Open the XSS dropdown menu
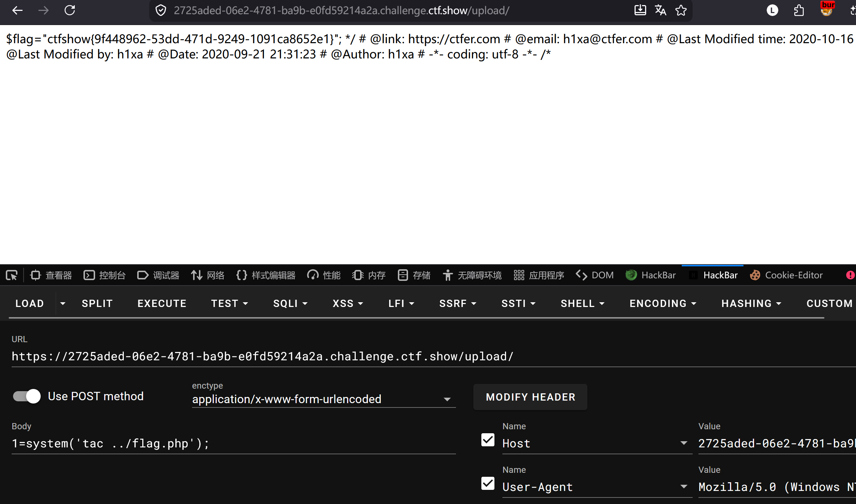This screenshot has height=504, width=856. 348,303
